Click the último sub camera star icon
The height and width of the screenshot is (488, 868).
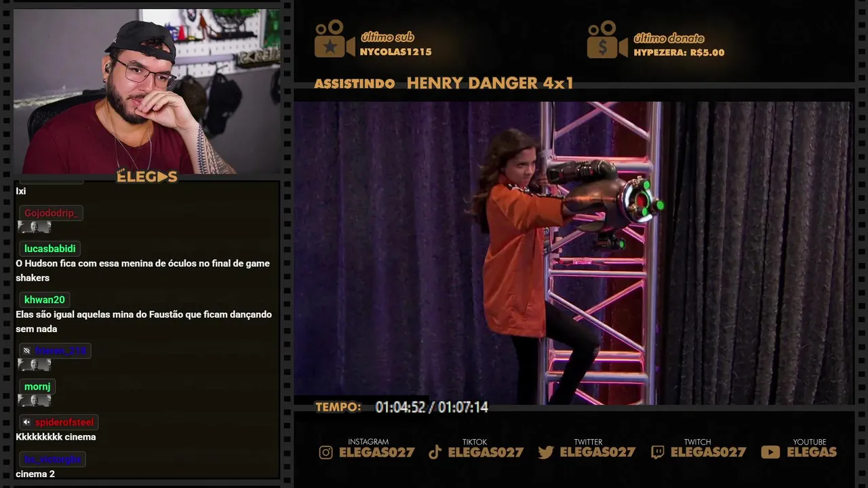(x=334, y=39)
